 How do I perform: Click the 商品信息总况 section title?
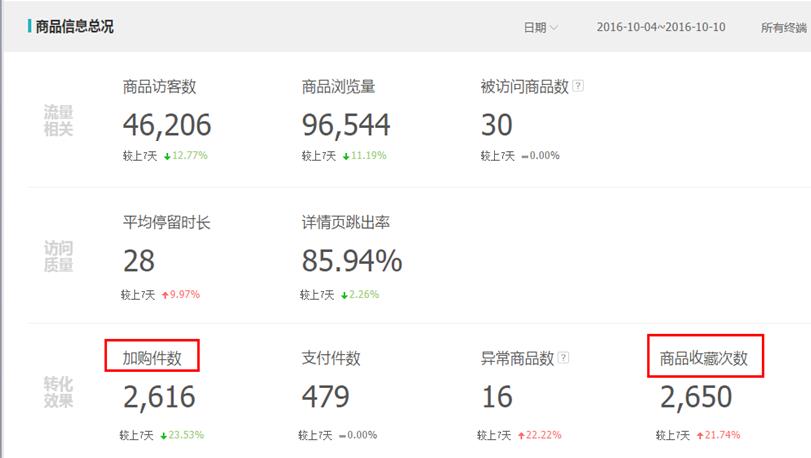pyautogui.click(x=74, y=26)
